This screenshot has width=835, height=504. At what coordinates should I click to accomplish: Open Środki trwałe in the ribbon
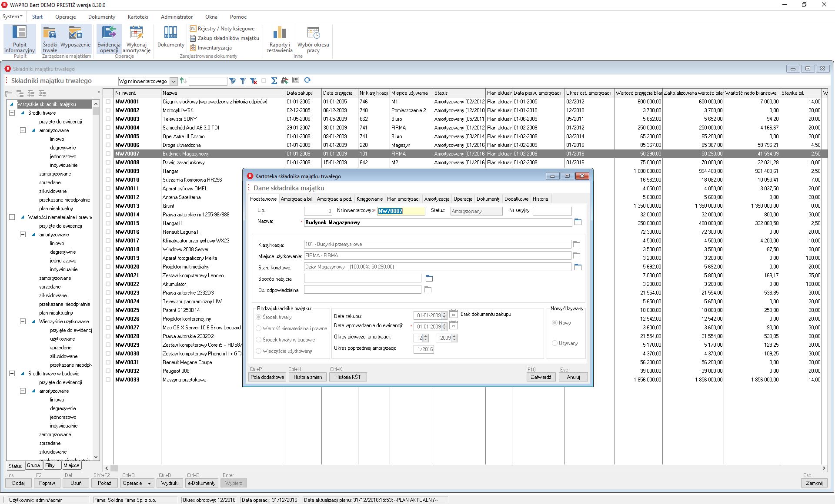[x=50, y=38]
